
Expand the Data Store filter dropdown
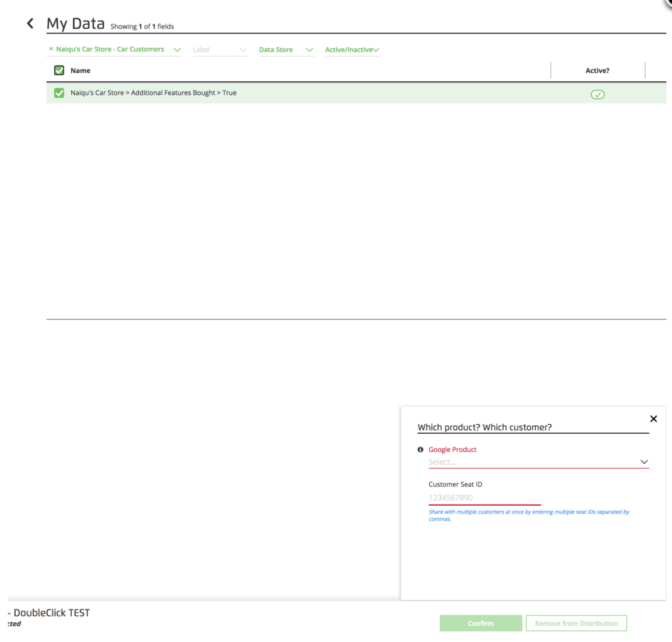point(286,50)
